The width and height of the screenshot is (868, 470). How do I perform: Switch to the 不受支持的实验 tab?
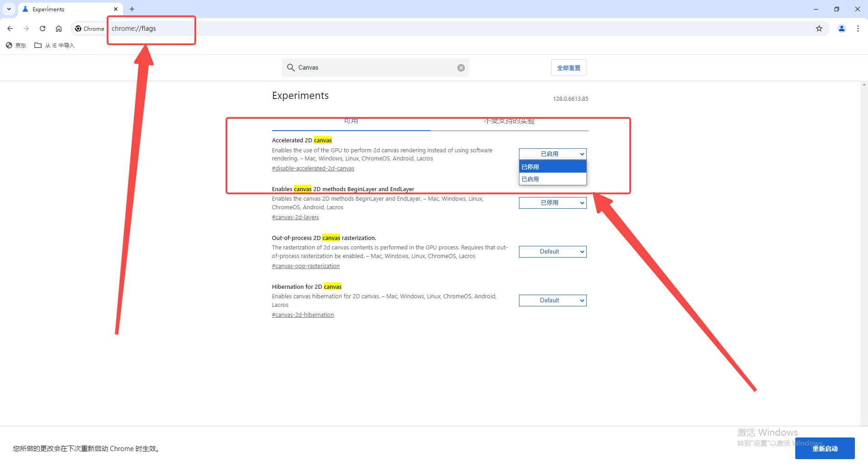pos(509,121)
